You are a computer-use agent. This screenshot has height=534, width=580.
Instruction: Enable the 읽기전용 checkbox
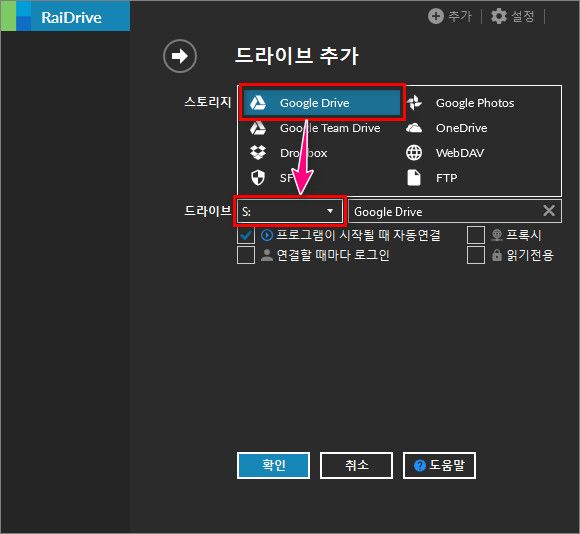476,255
